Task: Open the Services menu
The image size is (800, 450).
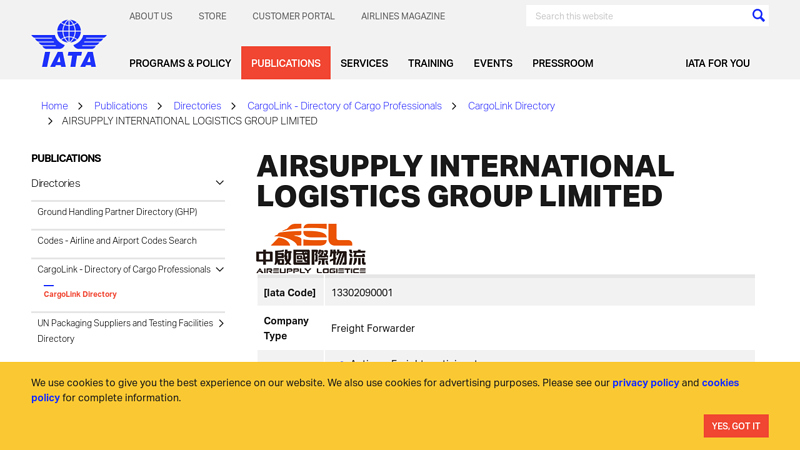Action: click(364, 63)
